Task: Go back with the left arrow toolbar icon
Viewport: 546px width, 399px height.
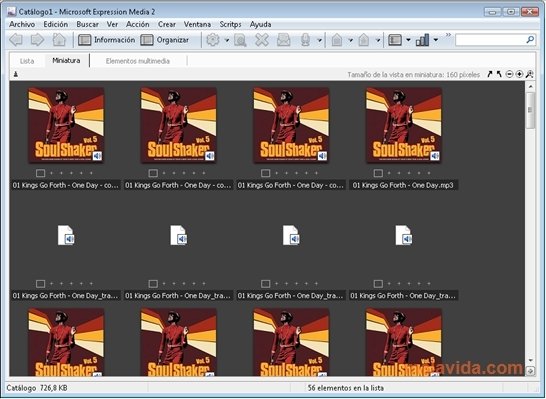Action: pos(16,40)
